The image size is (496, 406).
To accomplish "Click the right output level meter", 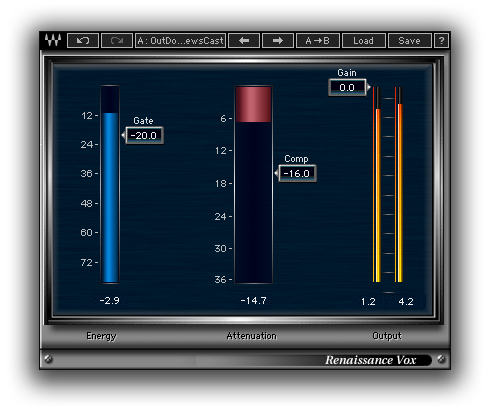I will (399, 184).
